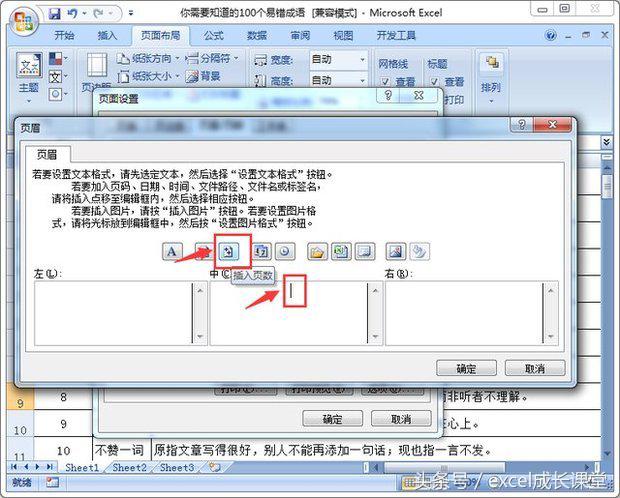Click the help button of 页面设置 dialog
The image size is (620, 498).
tap(388, 95)
